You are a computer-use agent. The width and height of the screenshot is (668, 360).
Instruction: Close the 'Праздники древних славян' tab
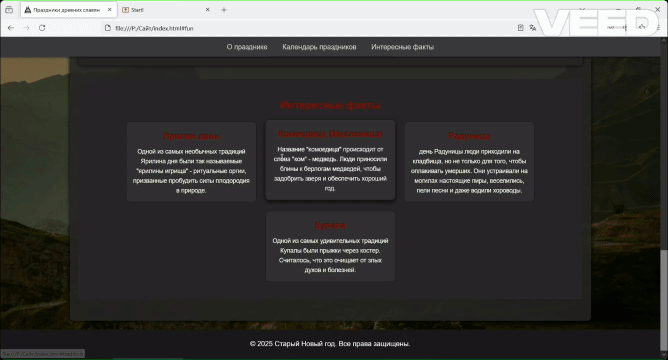[x=109, y=10]
